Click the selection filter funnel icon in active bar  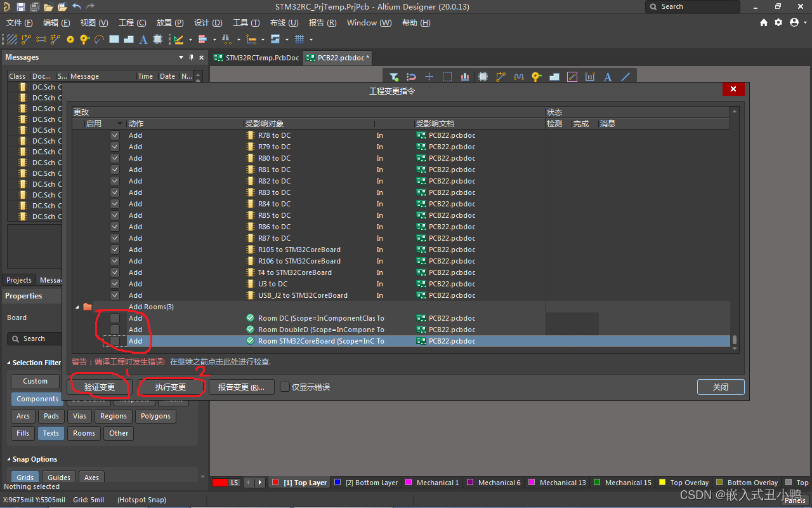(394, 77)
